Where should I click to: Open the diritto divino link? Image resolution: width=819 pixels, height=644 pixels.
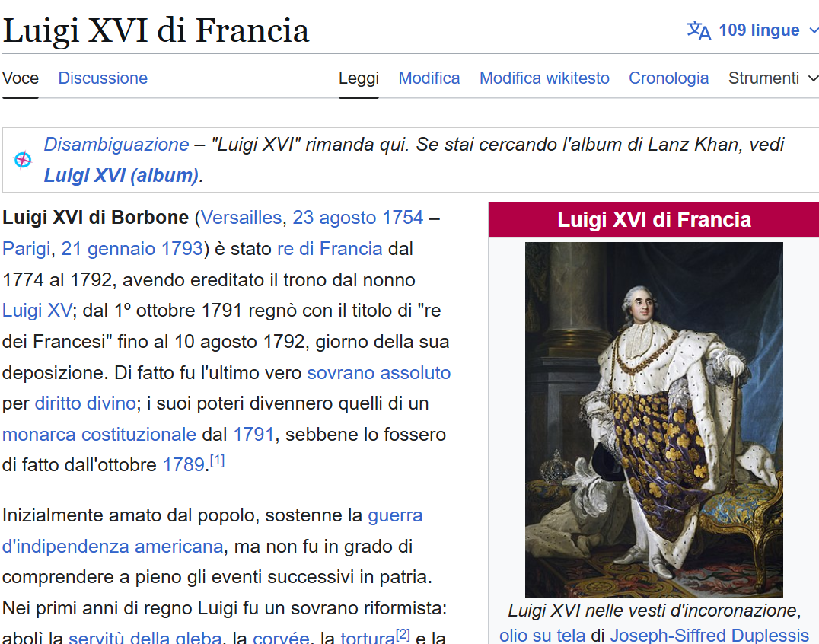86,403
